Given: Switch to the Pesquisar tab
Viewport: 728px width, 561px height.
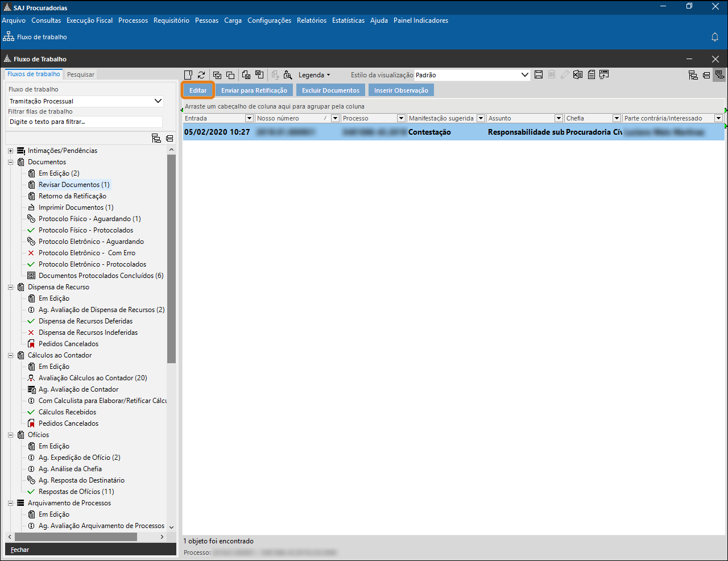Looking at the screenshot, I should [81, 74].
